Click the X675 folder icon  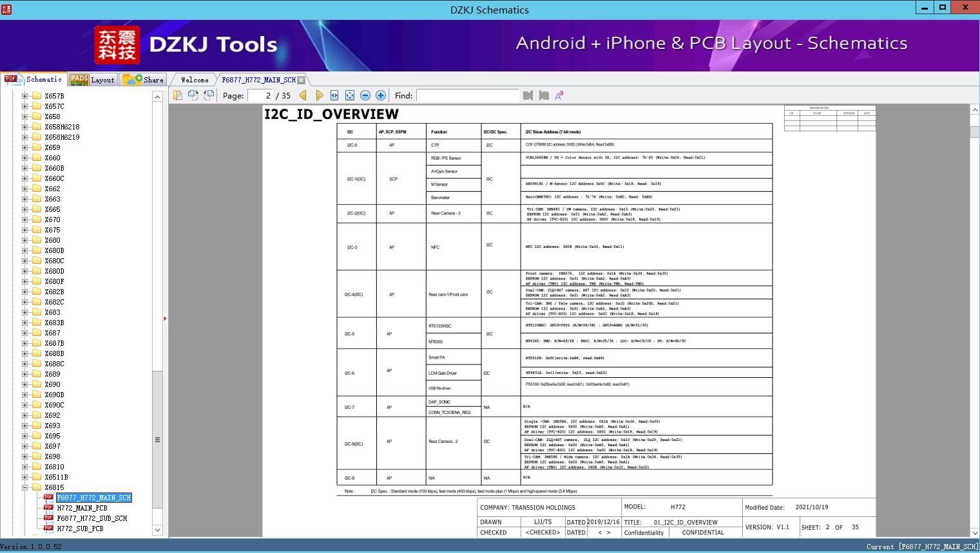[x=37, y=230]
